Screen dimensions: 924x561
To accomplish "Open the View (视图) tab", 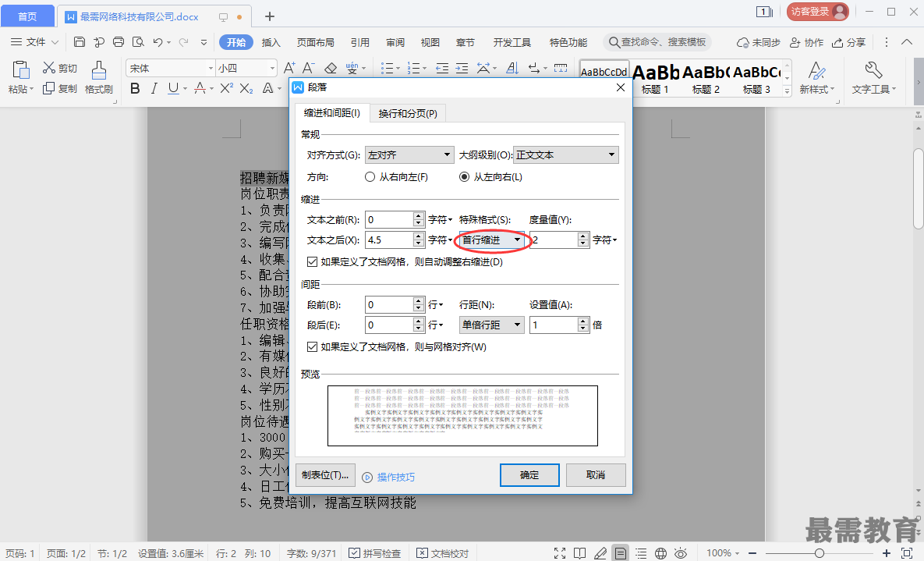I will pyautogui.click(x=430, y=42).
